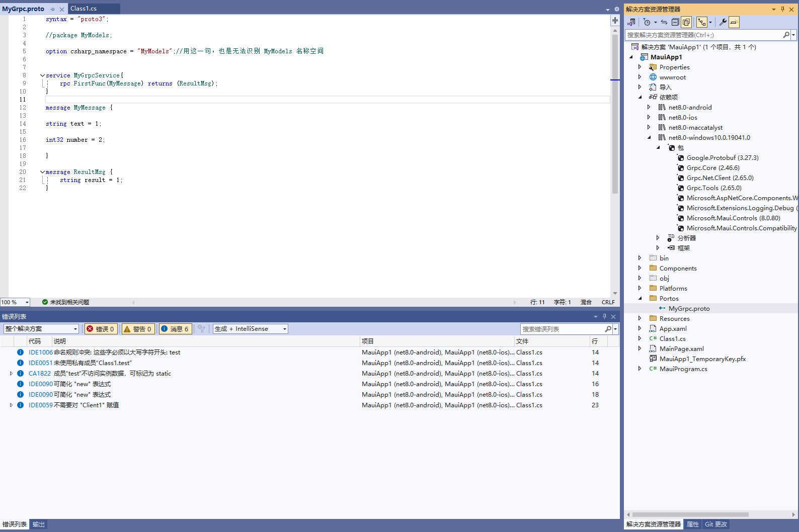Toggle the Messages 6 filter button

pyautogui.click(x=175, y=329)
